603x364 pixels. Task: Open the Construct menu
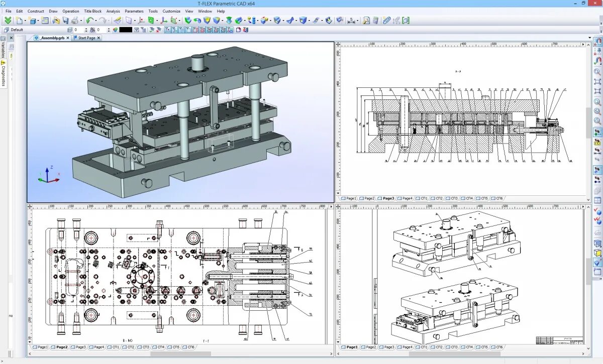[36, 11]
